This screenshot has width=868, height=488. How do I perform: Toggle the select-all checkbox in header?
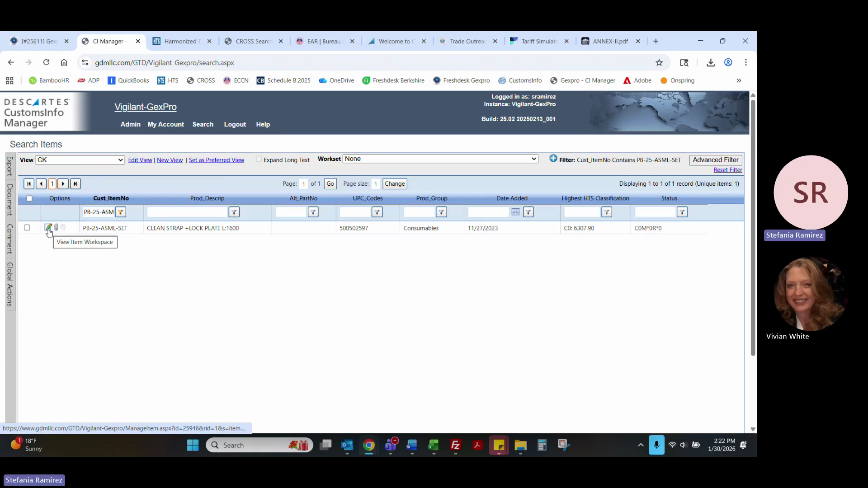(29, 198)
